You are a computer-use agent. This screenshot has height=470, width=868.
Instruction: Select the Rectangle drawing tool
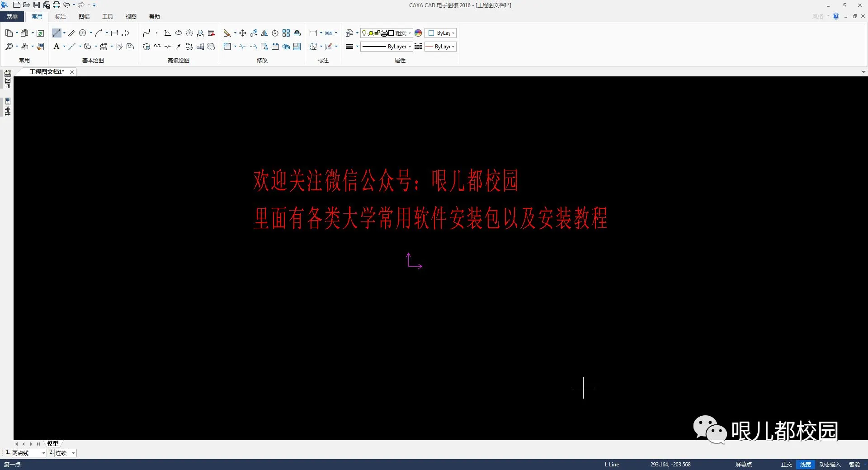(x=114, y=33)
